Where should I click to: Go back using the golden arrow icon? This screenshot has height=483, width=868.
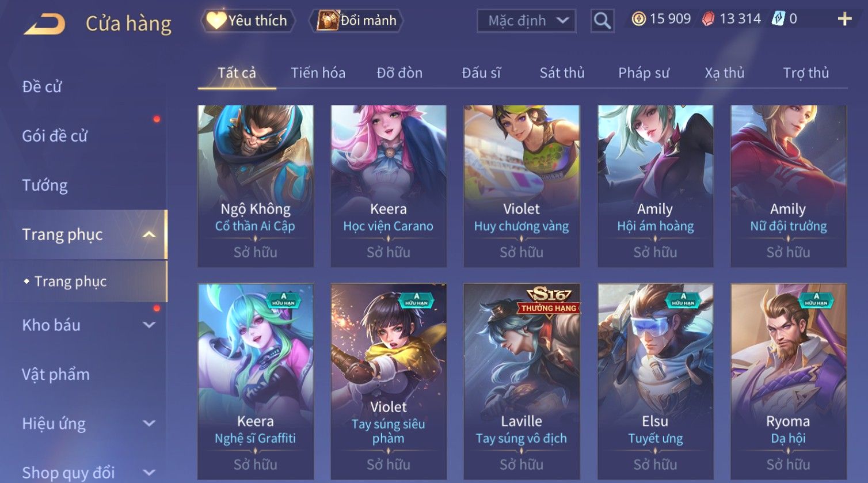[45, 24]
